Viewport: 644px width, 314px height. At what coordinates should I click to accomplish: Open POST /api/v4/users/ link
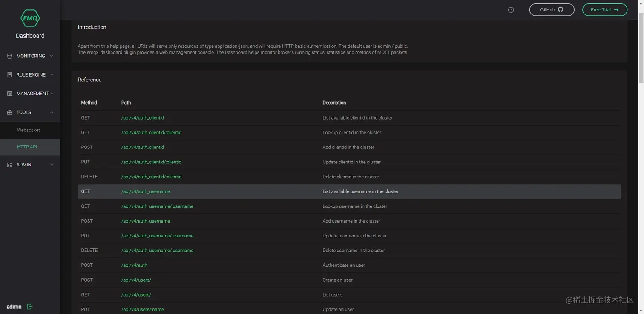point(136,280)
